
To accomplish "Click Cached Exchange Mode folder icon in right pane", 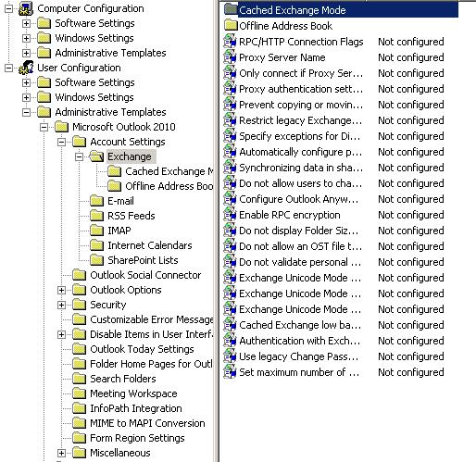I will tap(231, 10).
